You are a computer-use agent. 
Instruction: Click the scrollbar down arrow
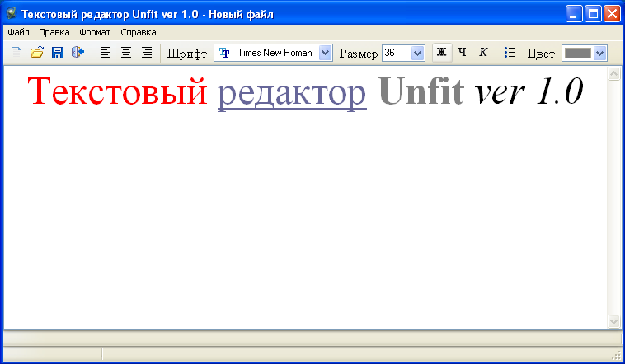613,321
